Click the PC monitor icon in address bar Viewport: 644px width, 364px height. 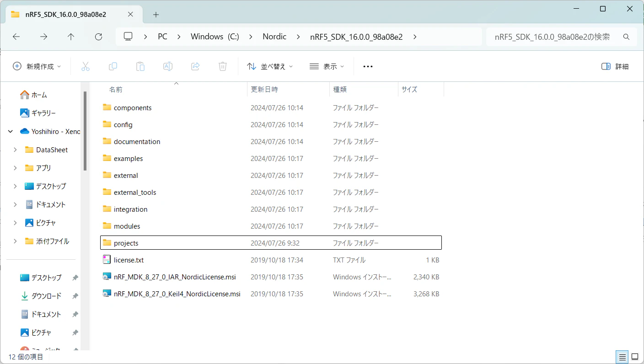point(128,37)
